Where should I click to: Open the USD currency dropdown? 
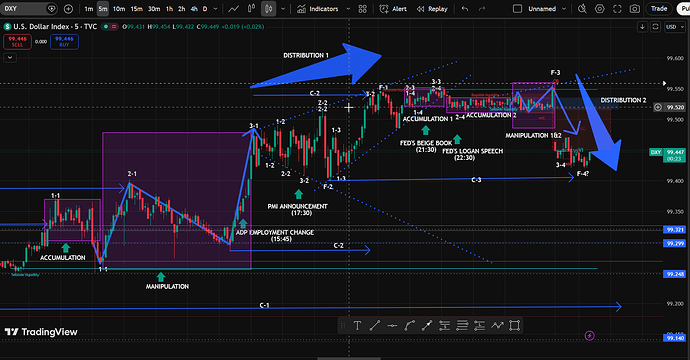coord(675,27)
